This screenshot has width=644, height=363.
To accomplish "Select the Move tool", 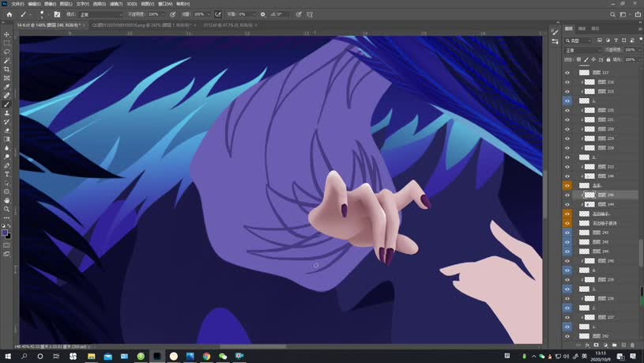I will pos(6,34).
